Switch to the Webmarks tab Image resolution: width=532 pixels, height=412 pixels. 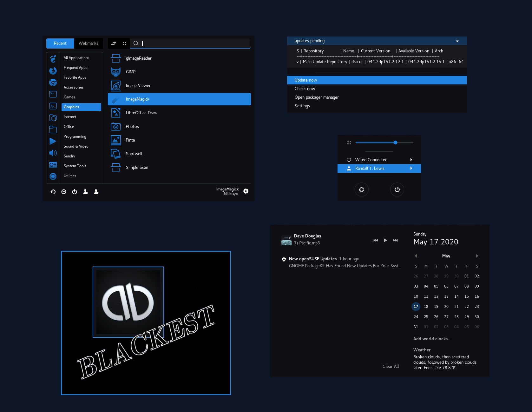tap(89, 43)
